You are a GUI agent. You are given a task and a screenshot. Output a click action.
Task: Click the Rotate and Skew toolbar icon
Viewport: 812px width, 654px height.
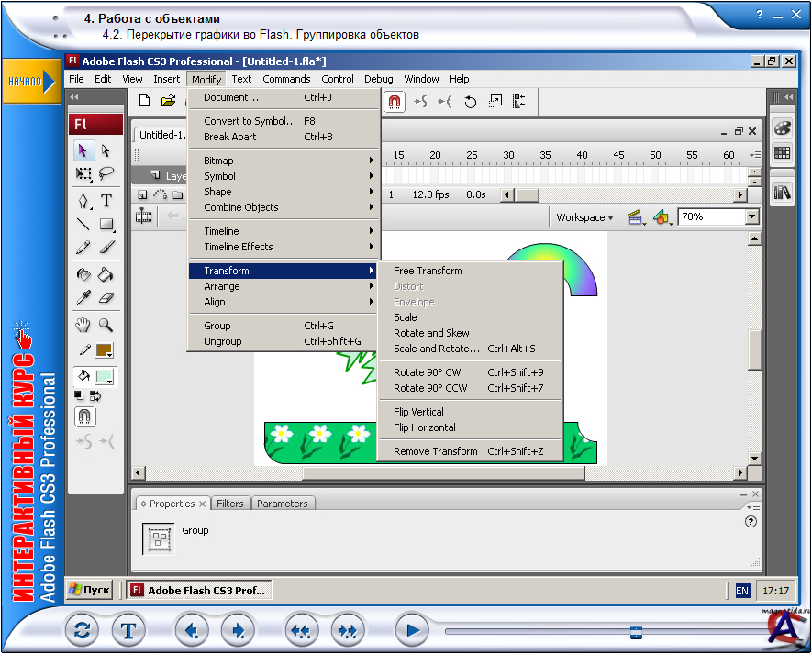click(x=471, y=102)
